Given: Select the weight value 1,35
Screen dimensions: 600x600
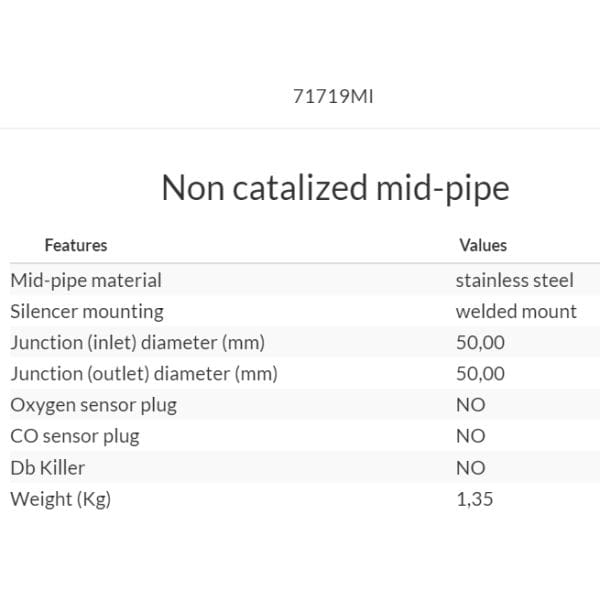Looking at the screenshot, I should (x=474, y=499).
